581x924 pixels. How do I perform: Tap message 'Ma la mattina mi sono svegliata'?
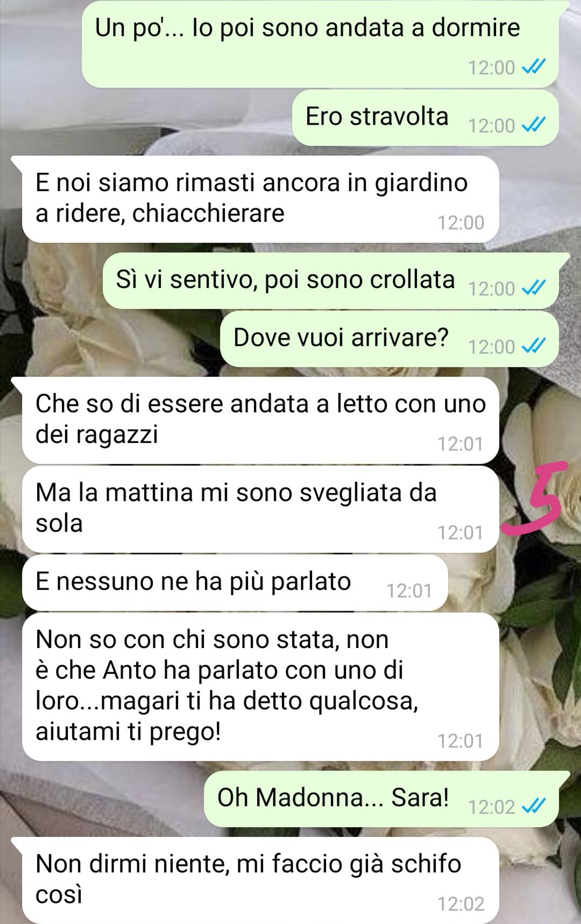point(260,509)
